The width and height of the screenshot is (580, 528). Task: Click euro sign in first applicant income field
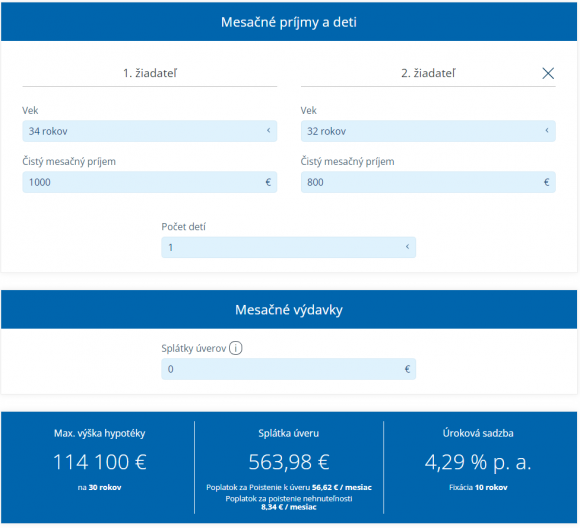pos(268,182)
